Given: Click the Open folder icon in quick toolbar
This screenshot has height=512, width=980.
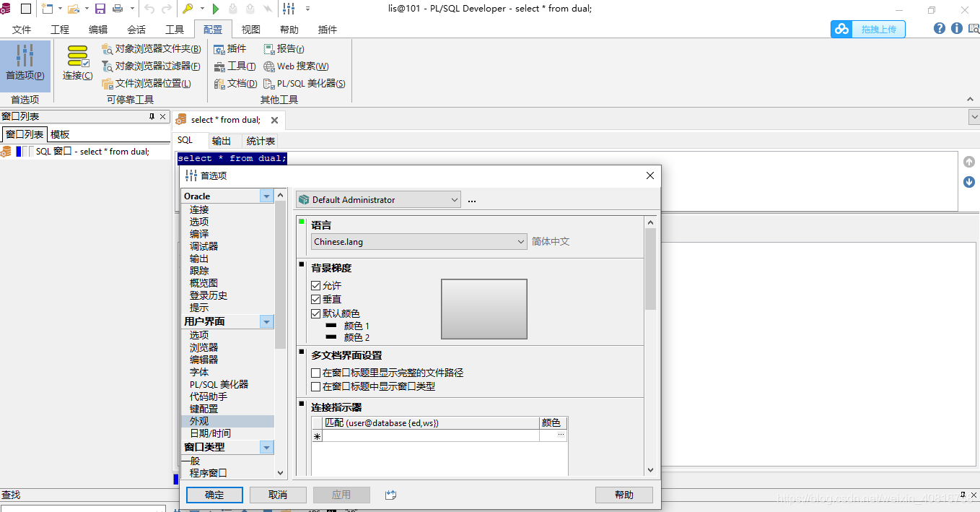Looking at the screenshot, I should pyautogui.click(x=73, y=9).
